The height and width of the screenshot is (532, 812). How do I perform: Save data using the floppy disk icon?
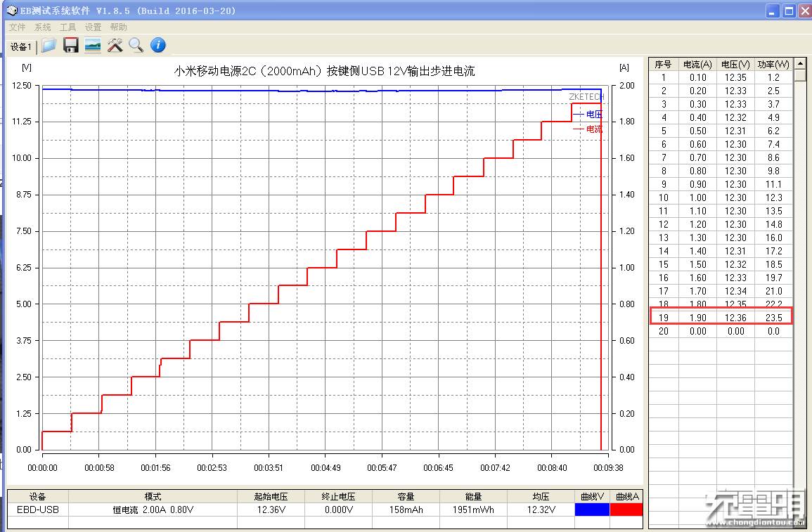tap(71, 46)
